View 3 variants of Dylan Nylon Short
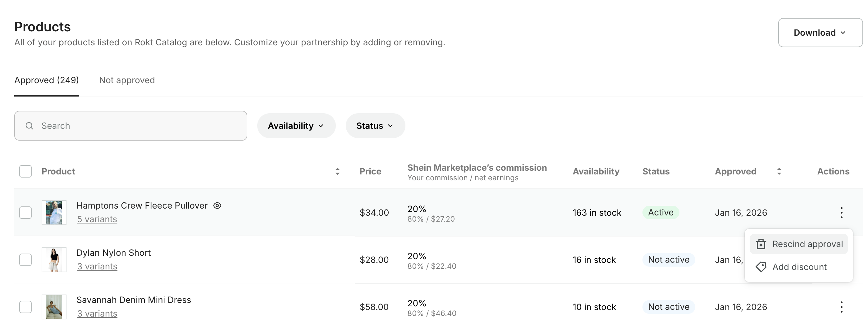This screenshot has width=868, height=329. [97, 266]
